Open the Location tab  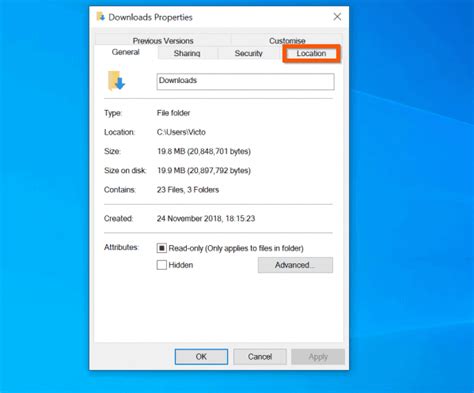(311, 53)
